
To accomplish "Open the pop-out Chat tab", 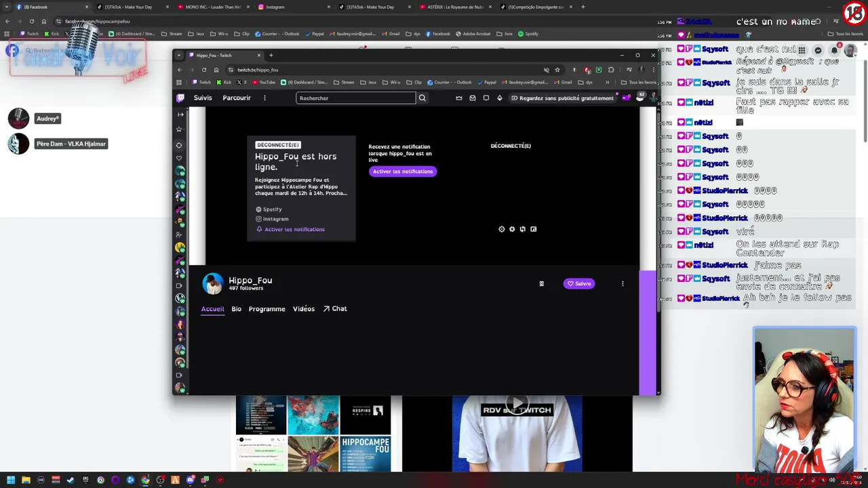I will click(335, 309).
